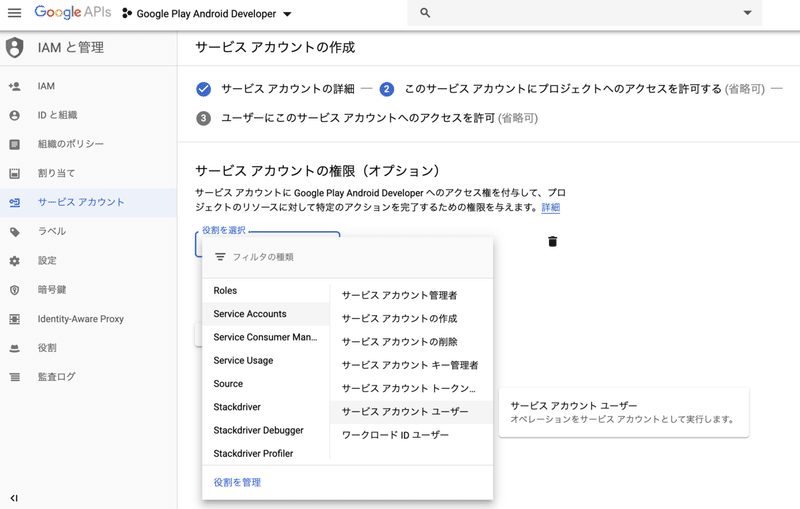The height and width of the screenshot is (509, 800).
Task: Select サービス アカウント in the sidebar
Action: pyautogui.click(x=88, y=202)
